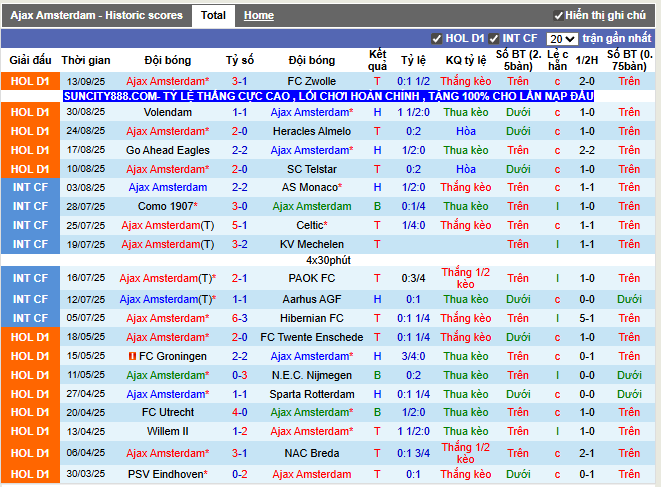The width and height of the screenshot is (661, 487).
Task: Click the 13/09/25 date cell
Action: pos(86,81)
